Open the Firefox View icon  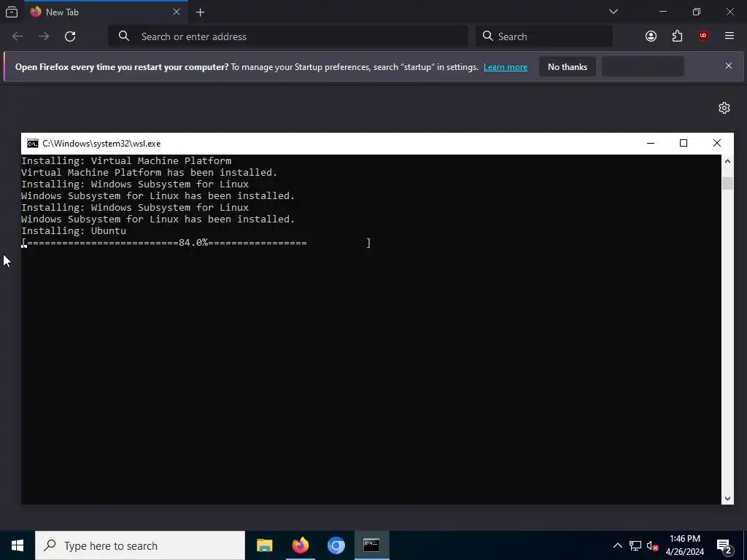12,12
